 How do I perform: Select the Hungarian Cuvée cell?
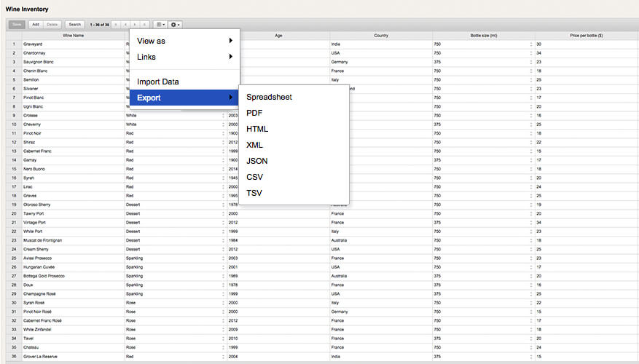[x=74, y=267]
